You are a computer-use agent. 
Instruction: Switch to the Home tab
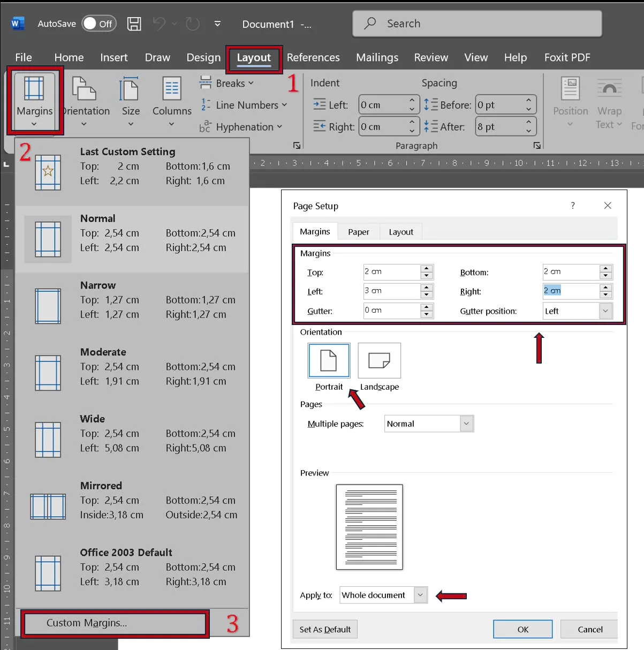tap(69, 57)
